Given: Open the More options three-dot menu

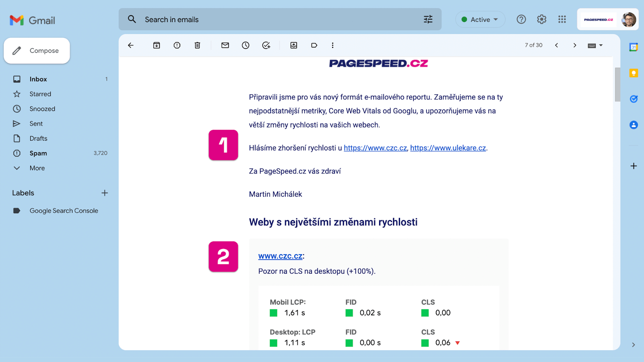Looking at the screenshot, I should point(332,45).
